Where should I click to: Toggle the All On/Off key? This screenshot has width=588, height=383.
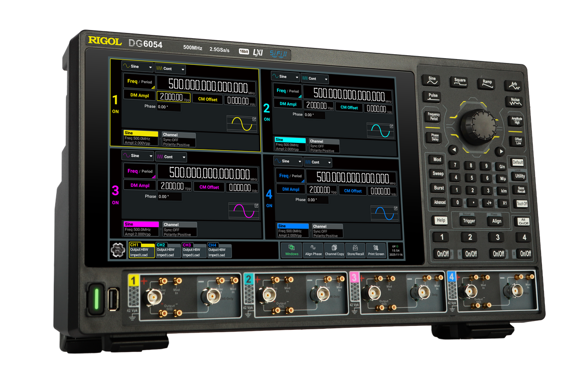pyautogui.click(x=523, y=222)
